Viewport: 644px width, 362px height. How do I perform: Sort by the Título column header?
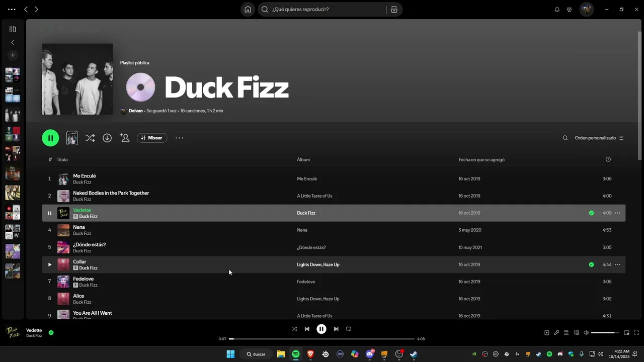pyautogui.click(x=62, y=159)
